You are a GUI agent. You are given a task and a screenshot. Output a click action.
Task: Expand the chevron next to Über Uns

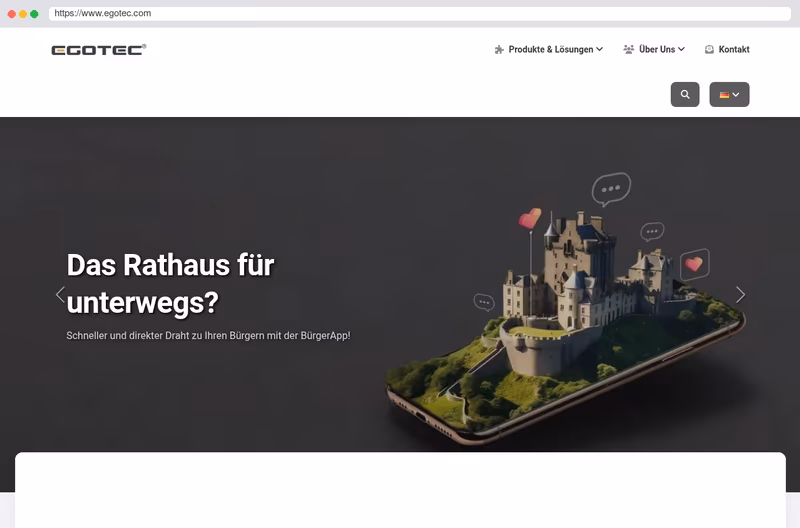pyautogui.click(x=681, y=49)
